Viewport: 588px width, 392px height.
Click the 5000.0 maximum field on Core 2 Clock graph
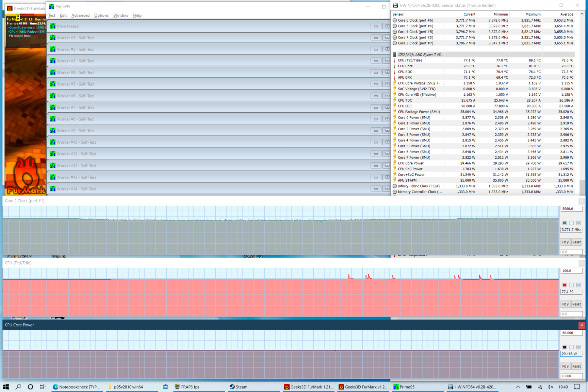[572, 208]
